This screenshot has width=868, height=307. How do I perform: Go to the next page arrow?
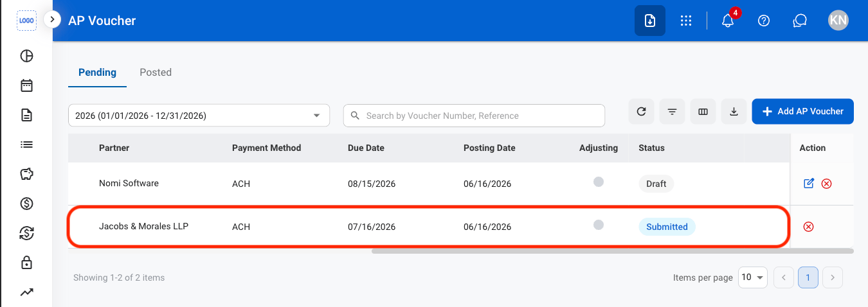coord(833,277)
